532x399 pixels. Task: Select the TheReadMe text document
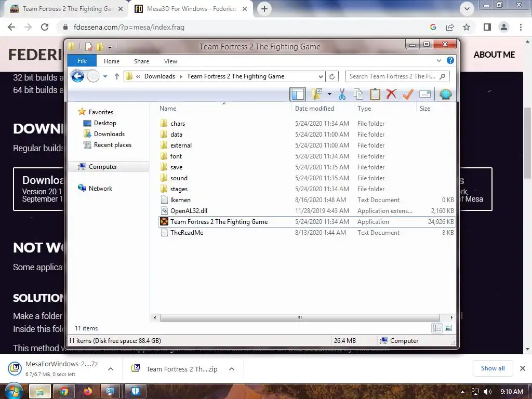[x=307, y=232]
